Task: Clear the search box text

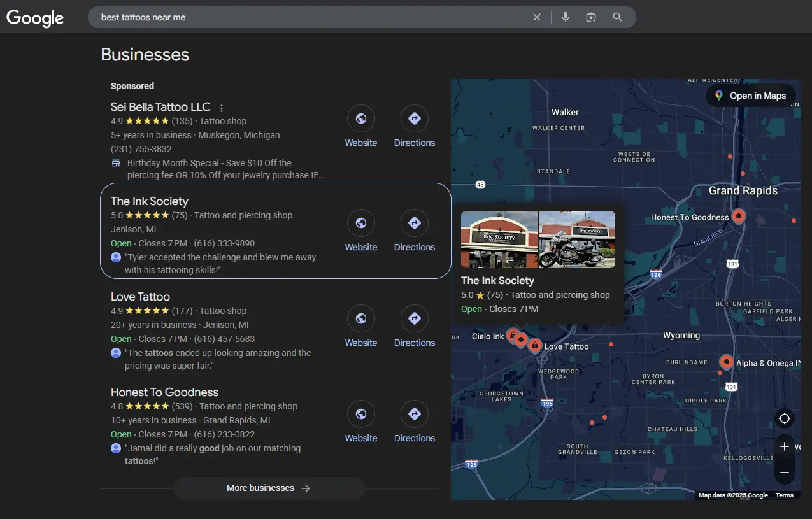Action: (537, 17)
